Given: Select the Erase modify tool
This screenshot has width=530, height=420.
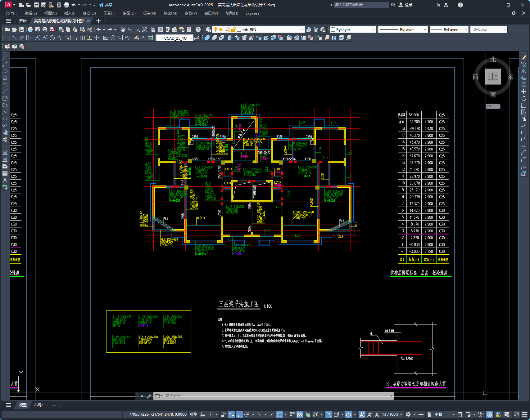Looking at the screenshot, I should pyautogui.click(x=524, y=57).
